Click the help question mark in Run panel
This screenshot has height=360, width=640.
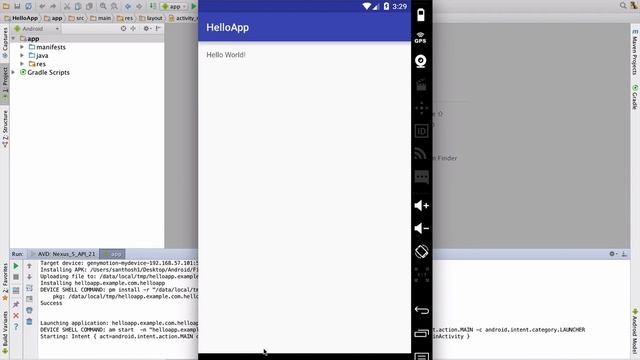(16, 327)
